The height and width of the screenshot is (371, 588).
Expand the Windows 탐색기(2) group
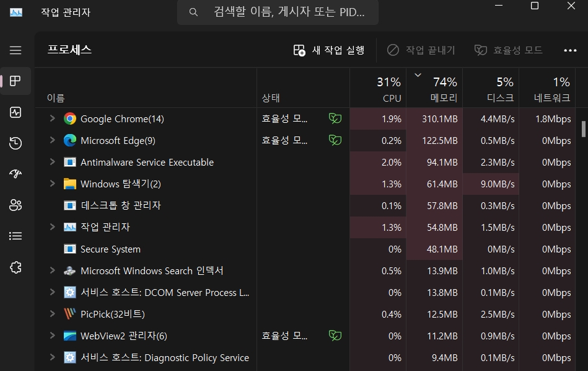52,184
